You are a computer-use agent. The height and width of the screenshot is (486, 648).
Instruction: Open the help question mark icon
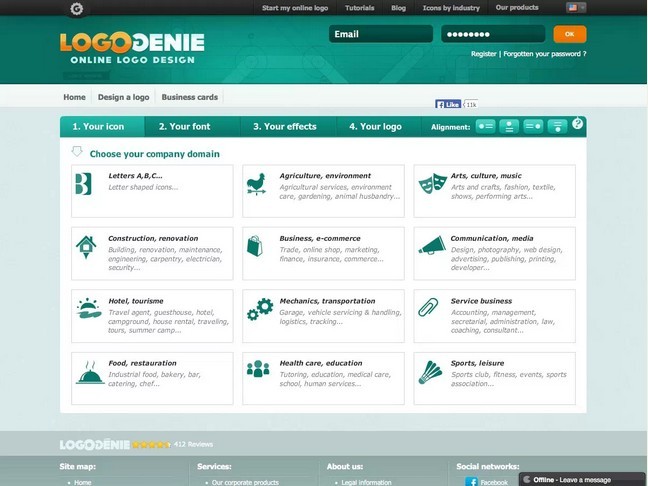[578, 124]
